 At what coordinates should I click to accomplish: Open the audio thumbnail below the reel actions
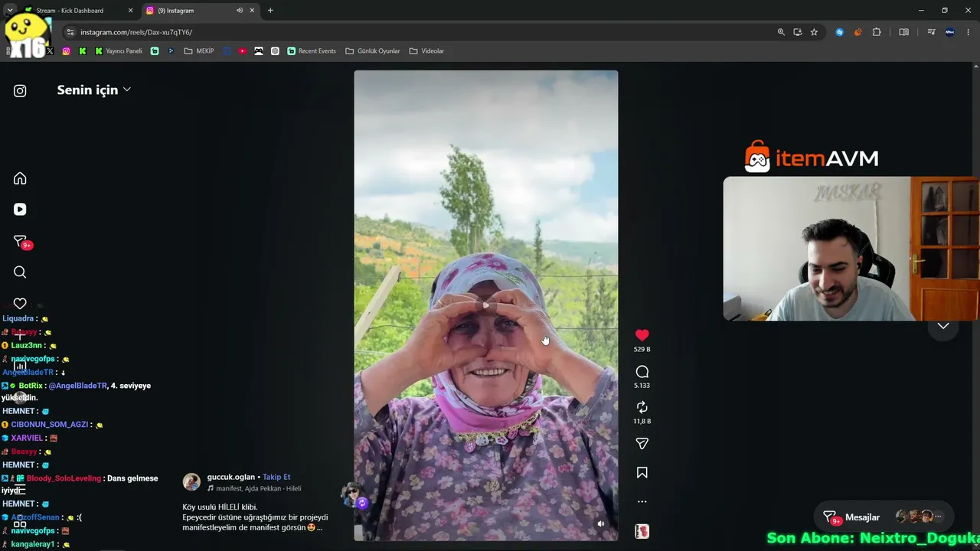(642, 531)
